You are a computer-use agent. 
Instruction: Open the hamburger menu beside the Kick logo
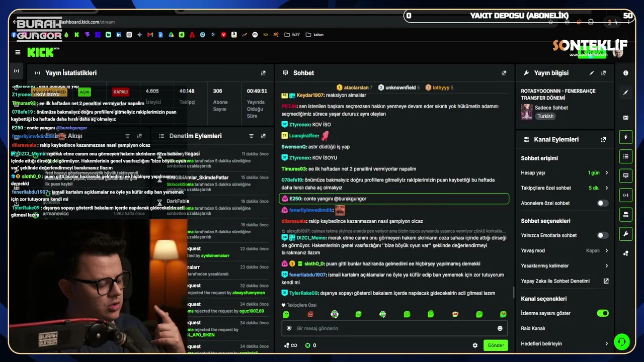pyautogui.click(x=18, y=52)
